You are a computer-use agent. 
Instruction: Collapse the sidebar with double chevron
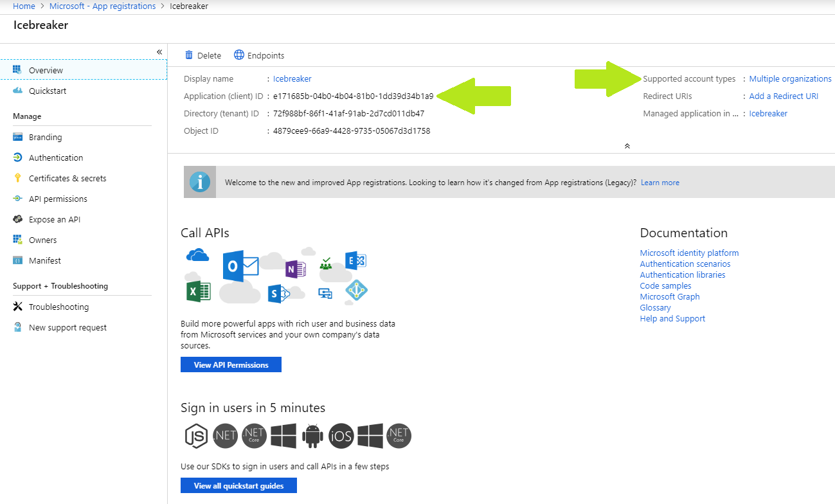click(x=159, y=51)
